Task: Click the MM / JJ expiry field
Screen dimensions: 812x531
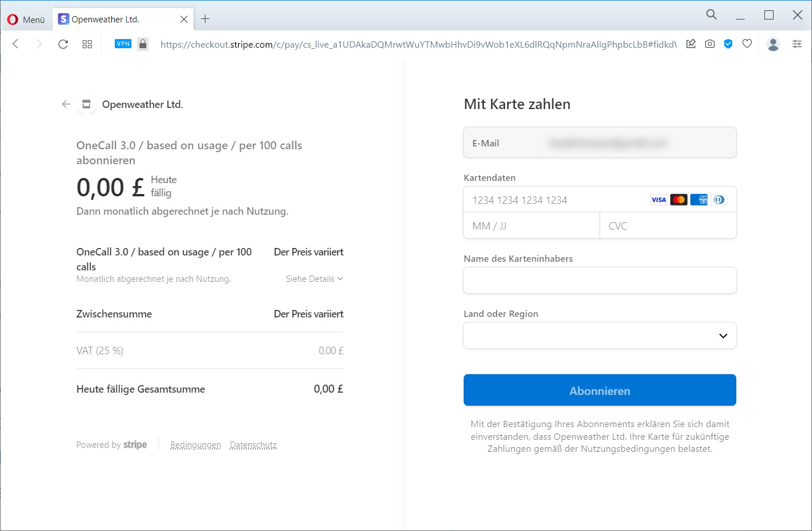Action: pos(531,226)
